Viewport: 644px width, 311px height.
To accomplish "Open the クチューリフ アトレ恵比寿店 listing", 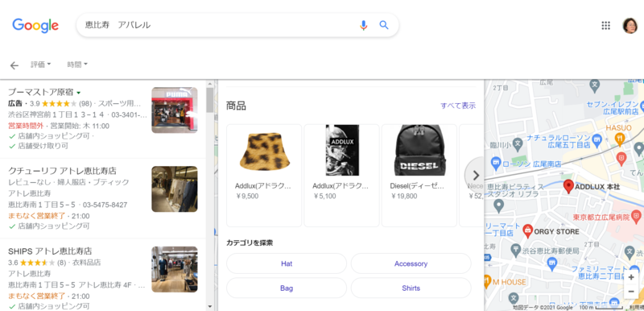I will (62, 171).
